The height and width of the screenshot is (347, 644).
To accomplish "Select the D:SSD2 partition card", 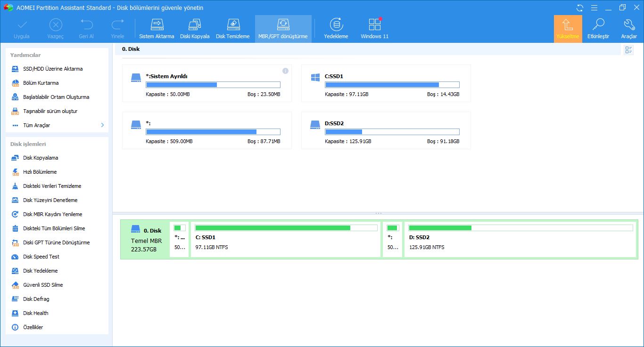I will [386, 130].
